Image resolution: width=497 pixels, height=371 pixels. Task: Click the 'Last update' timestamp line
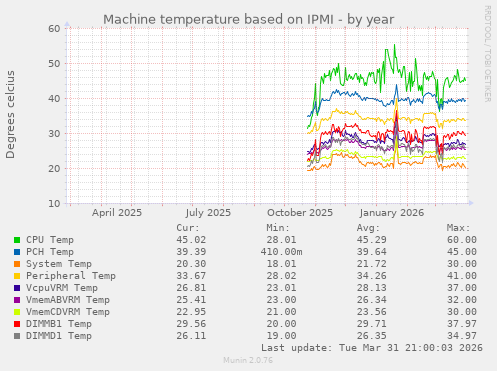(x=372, y=348)
